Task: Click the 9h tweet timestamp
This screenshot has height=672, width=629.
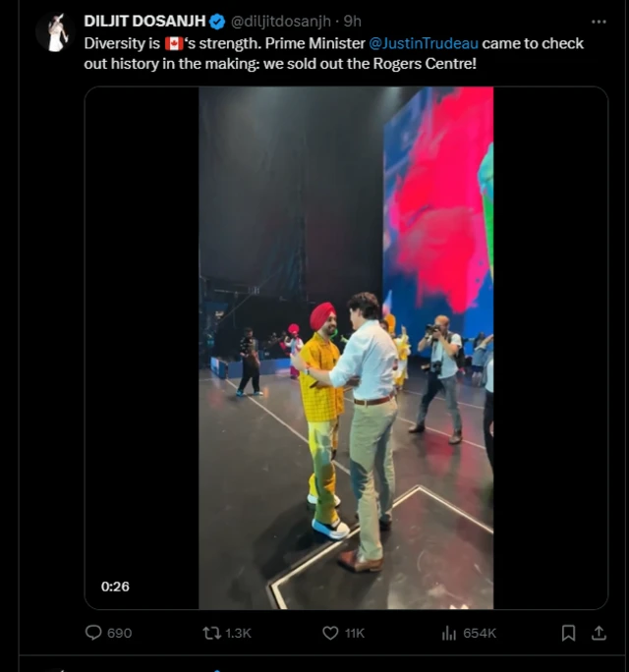Action: (353, 22)
